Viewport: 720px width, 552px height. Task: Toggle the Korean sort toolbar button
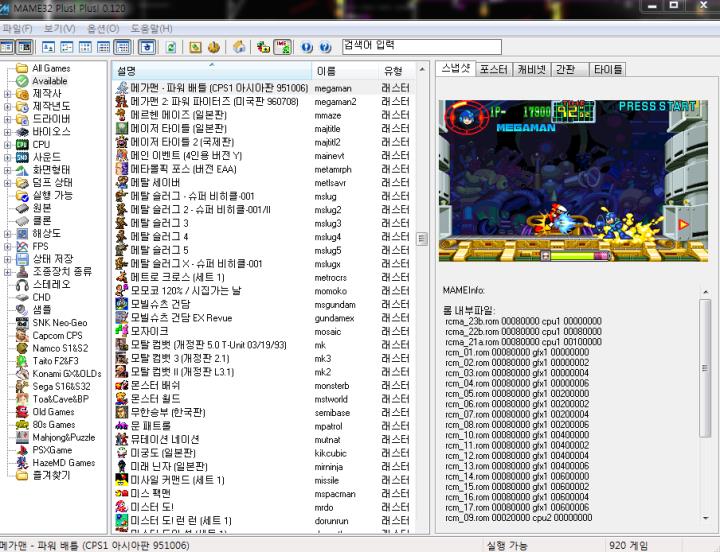pos(147,47)
